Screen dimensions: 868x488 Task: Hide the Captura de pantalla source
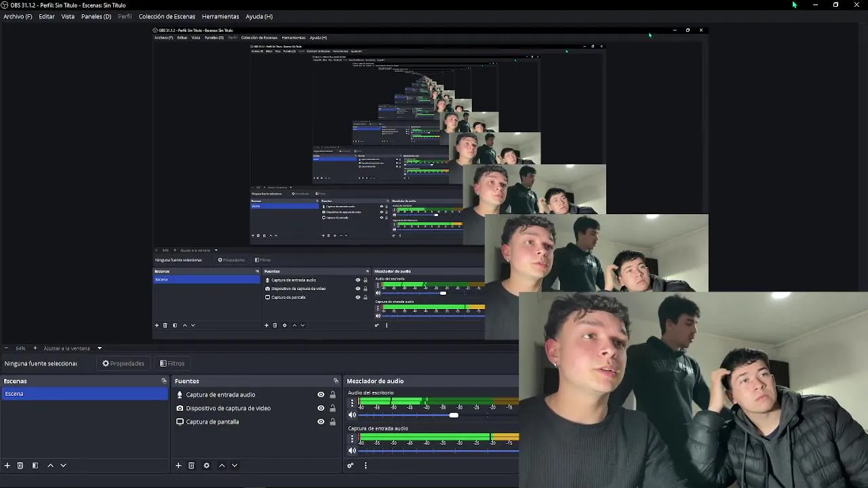pos(321,422)
